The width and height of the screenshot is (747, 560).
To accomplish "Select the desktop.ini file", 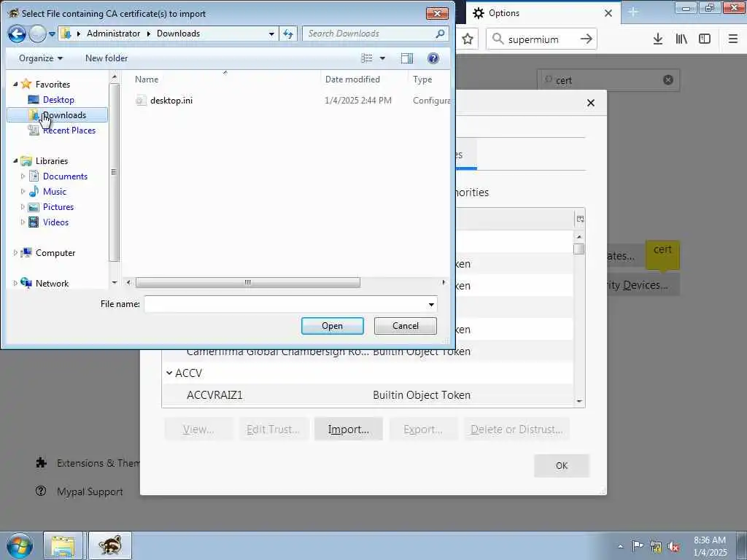I will (171, 100).
